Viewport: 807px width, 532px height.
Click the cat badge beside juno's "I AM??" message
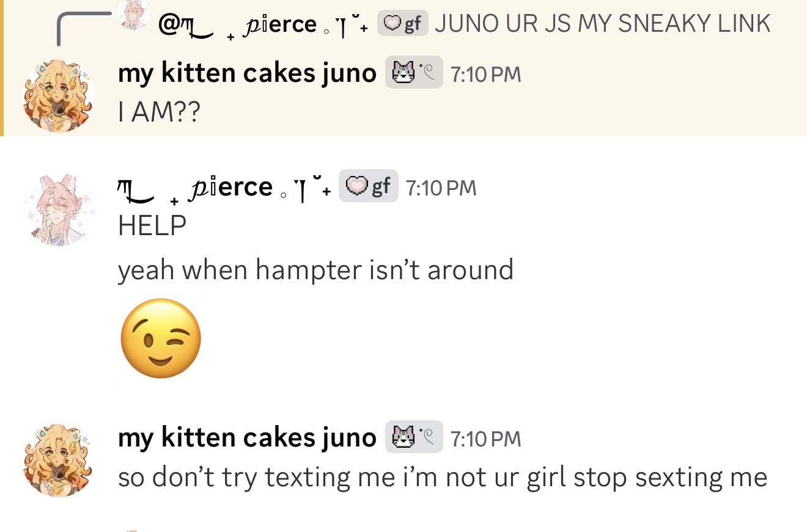(413, 73)
